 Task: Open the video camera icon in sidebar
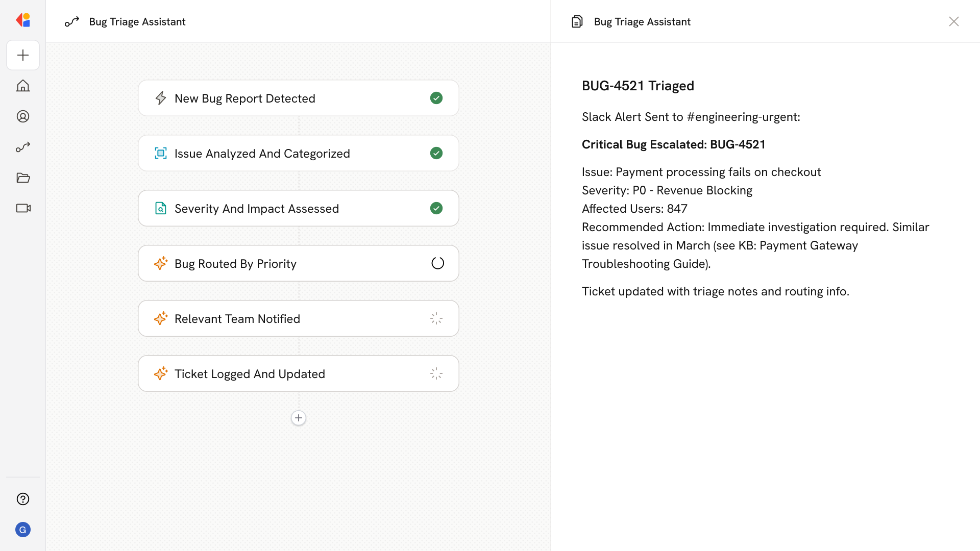(23, 208)
